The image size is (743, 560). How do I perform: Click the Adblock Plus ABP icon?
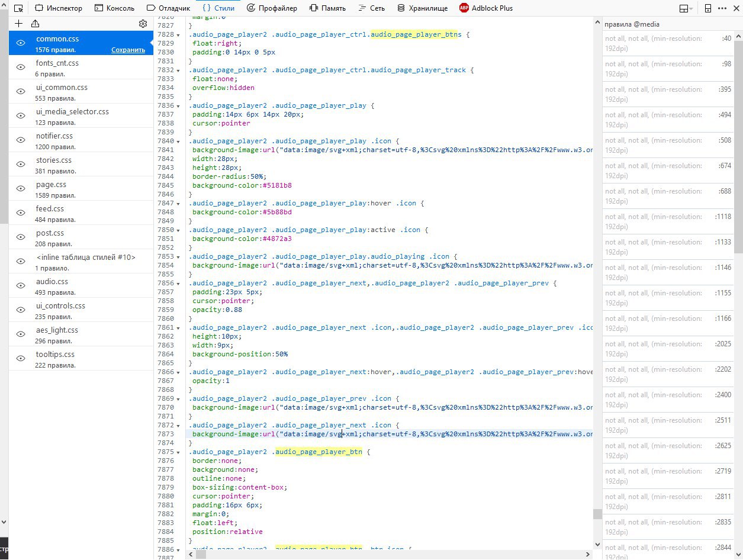(x=464, y=8)
